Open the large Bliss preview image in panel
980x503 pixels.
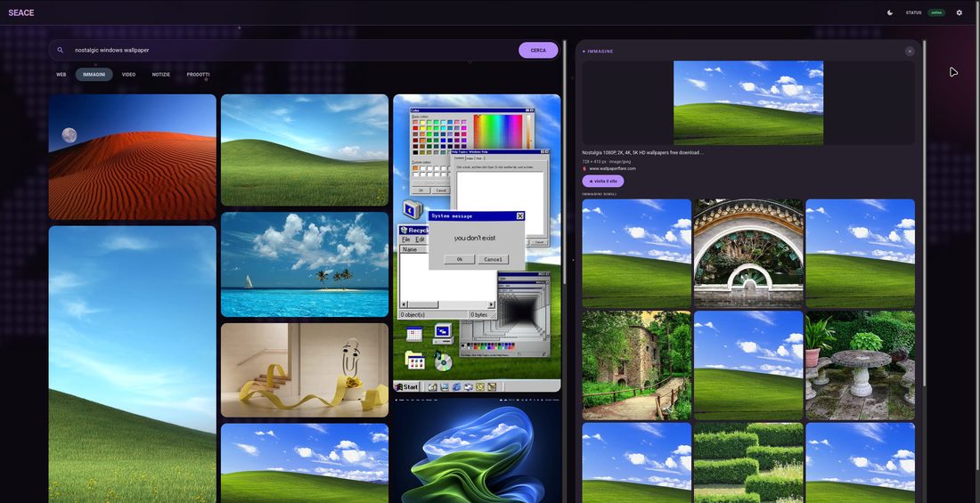(748, 103)
